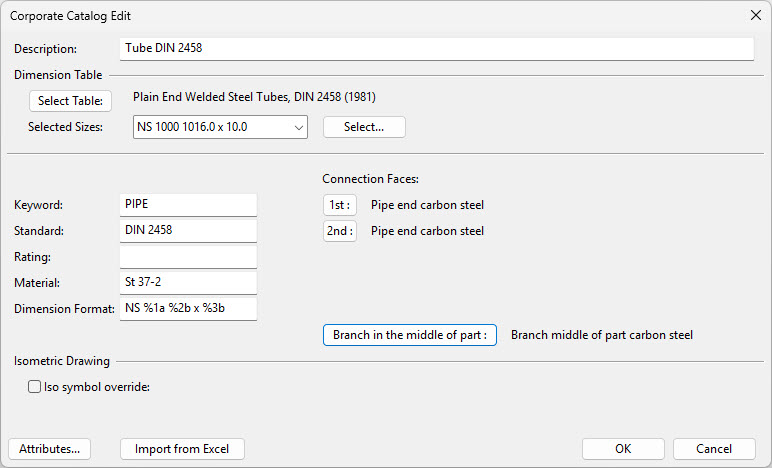
Task: Click the Description text field
Action: pos(435,48)
